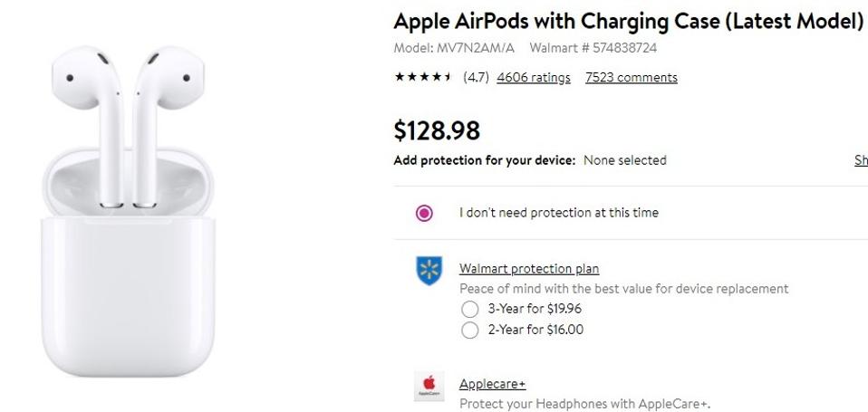The height and width of the screenshot is (412, 868).
Task: Click the Apple AirPods product title
Action: pos(629,22)
